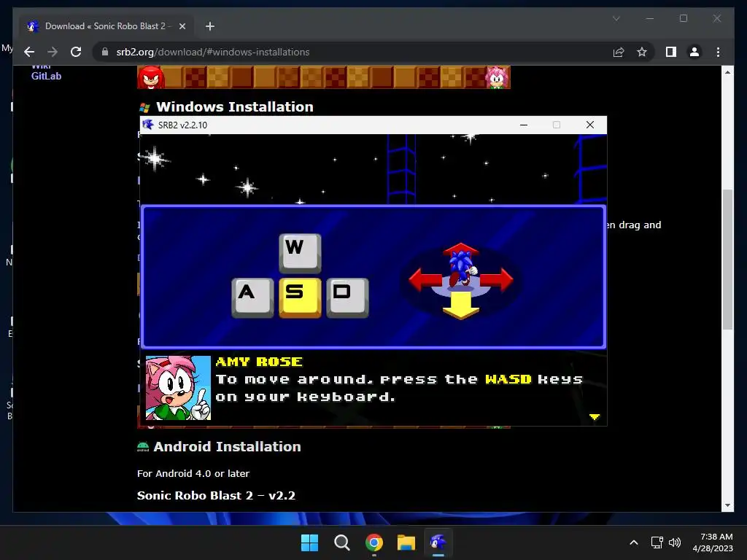Viewport: 747px width, 560px height.
Task: Click the SRB2 v2.2.10 window title icon
Action: click(148, 125)
